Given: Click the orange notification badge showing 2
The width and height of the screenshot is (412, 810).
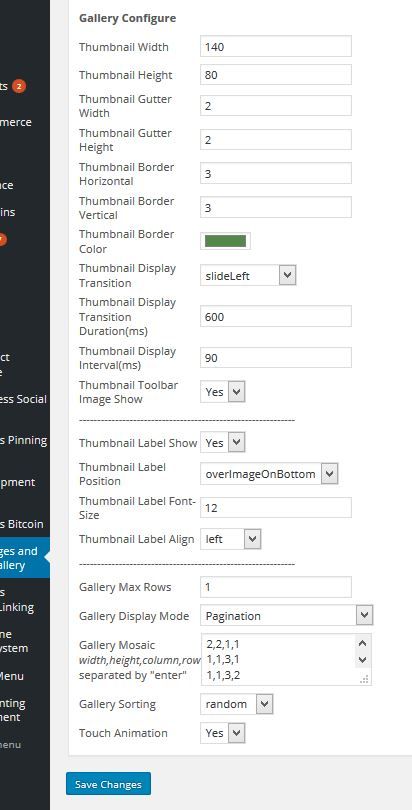Looking at the screenshot, I should coord(19,86).
